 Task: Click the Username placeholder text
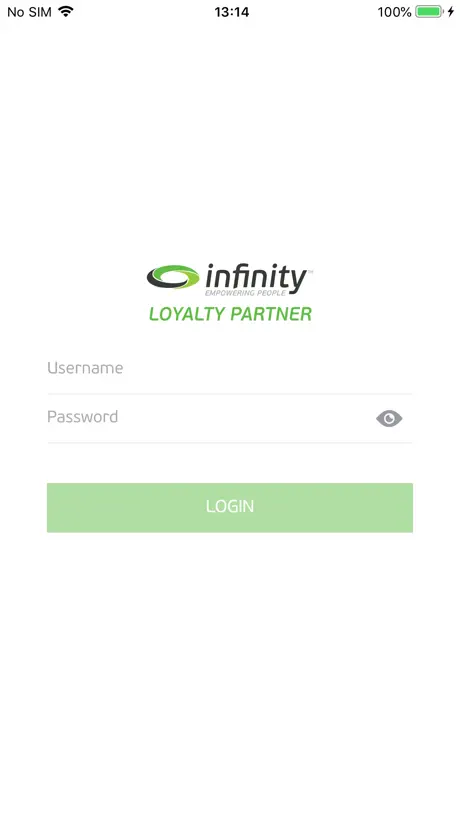pyautogui.click(x=85, y=368)
